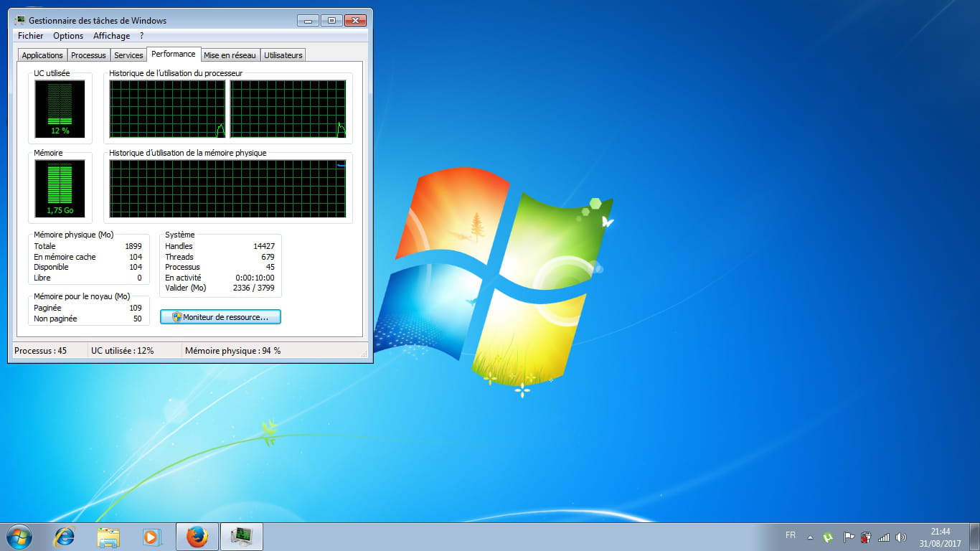Viewport: 980px width, 551px height.
Task: Open the Options menu
Action: [x=68, y=36]
